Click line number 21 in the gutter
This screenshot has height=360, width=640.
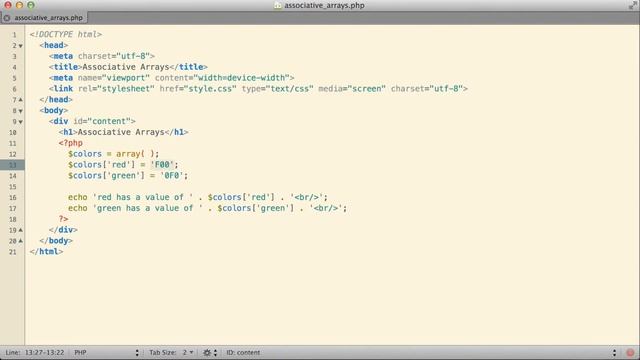pos(13,252)
